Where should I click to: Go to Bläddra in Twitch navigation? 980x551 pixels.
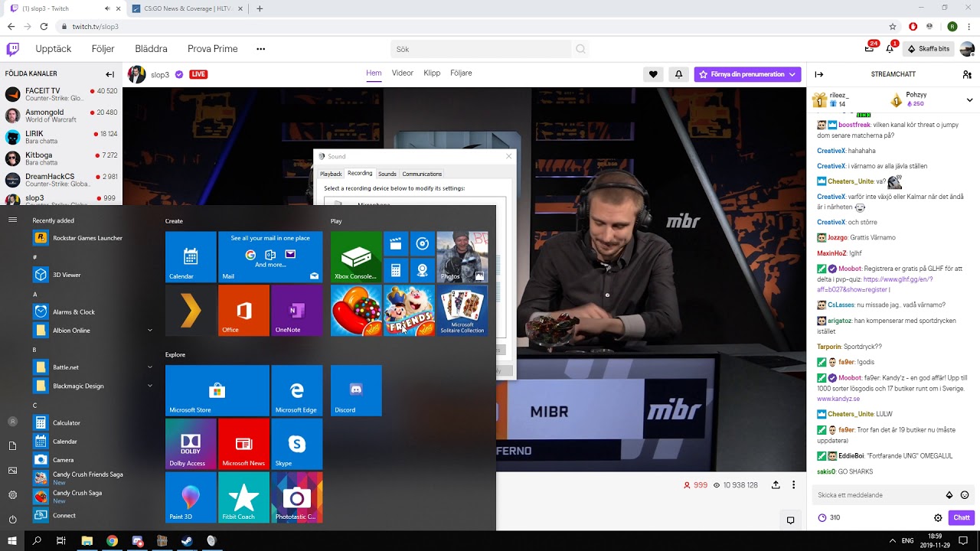tap(151, 49)
